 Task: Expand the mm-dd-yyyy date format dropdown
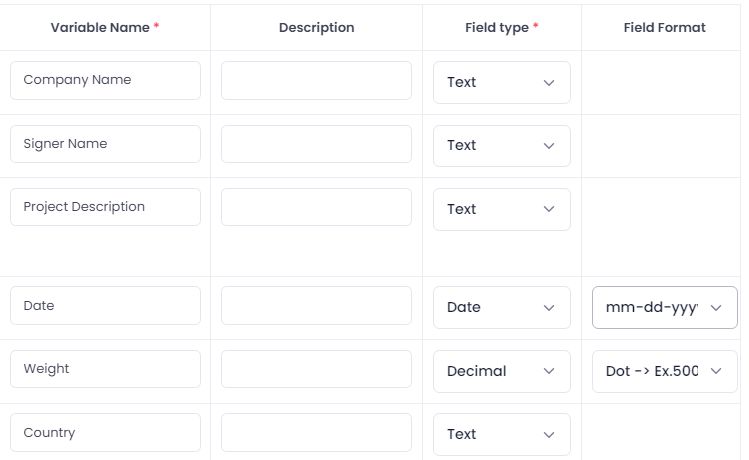click(665, 307)
